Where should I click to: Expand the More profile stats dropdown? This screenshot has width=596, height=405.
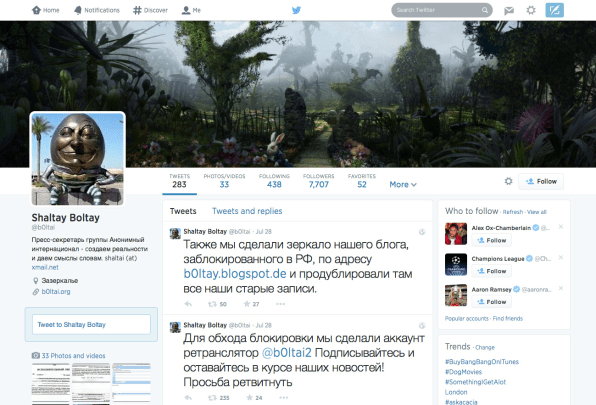tap(403, 185)
